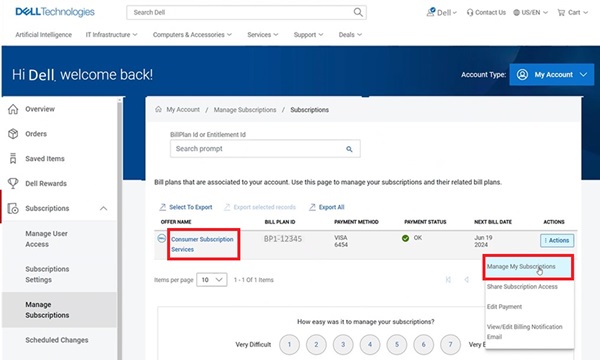Click Export selected records
600x360 pixels.
point(260,207)
